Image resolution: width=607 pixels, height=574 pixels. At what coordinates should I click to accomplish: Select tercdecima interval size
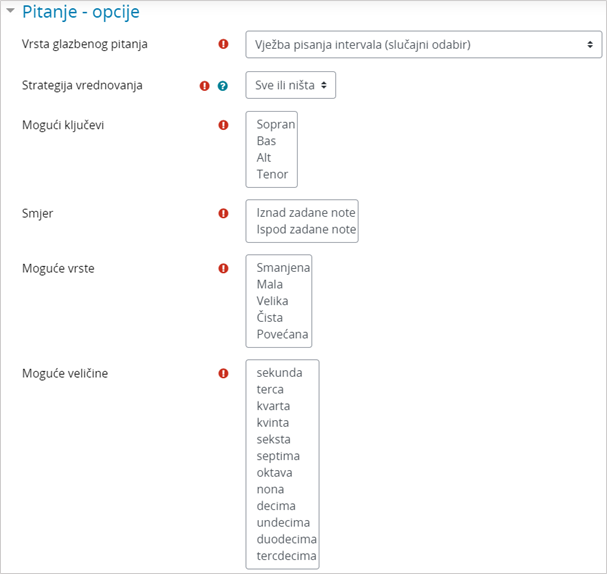286,555
